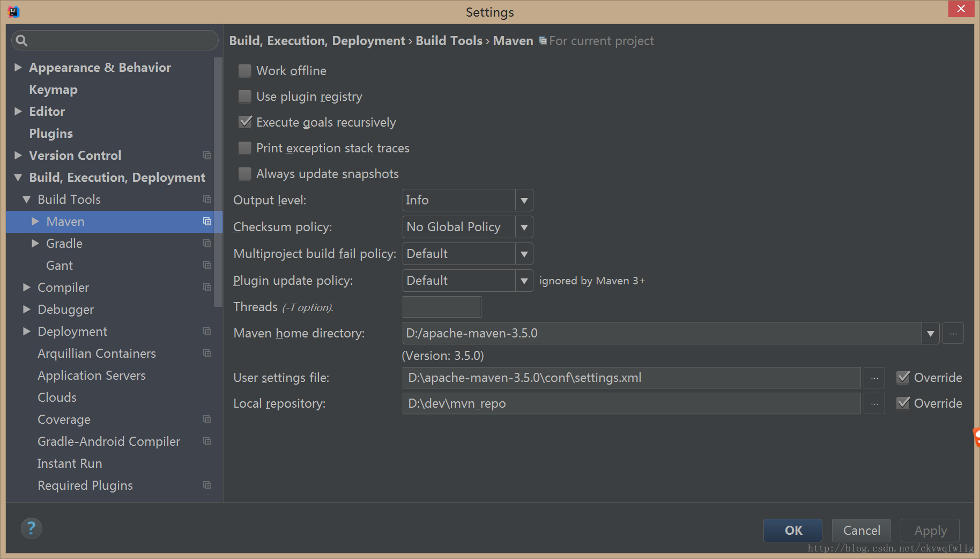The width and height of the screenshot is (980, 559).
Task: Close the Settings dialog
Action: tap(961, 9)
